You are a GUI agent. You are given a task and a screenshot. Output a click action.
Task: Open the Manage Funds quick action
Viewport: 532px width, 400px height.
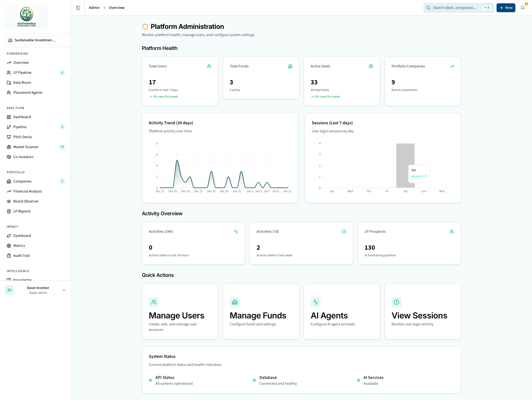click(261, 312)
